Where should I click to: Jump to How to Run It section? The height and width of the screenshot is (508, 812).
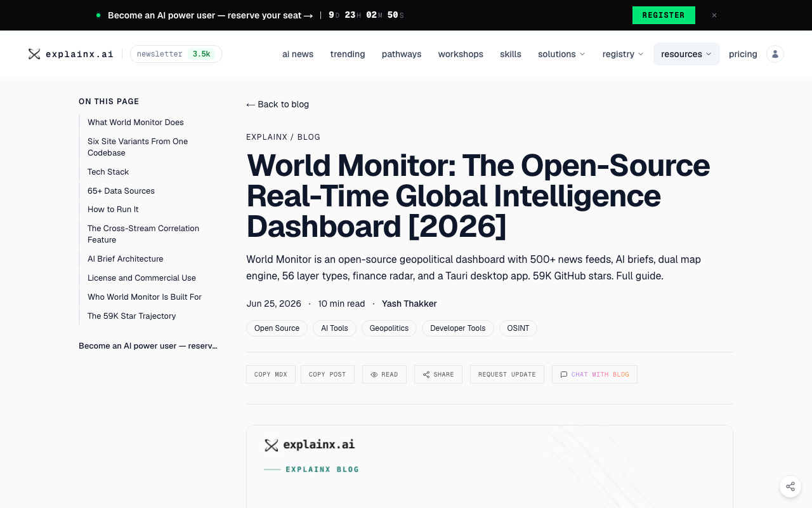coord(113,210)
